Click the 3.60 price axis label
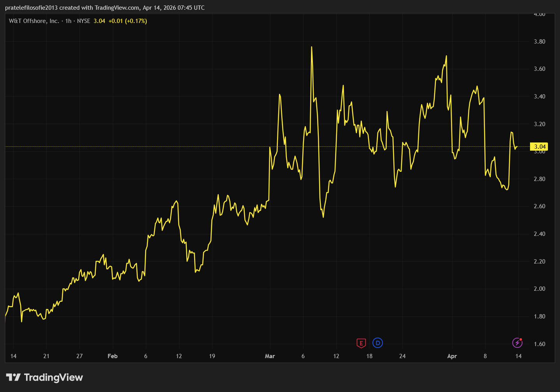This screenshot has width=560, height=392. (x=539, y=69)
